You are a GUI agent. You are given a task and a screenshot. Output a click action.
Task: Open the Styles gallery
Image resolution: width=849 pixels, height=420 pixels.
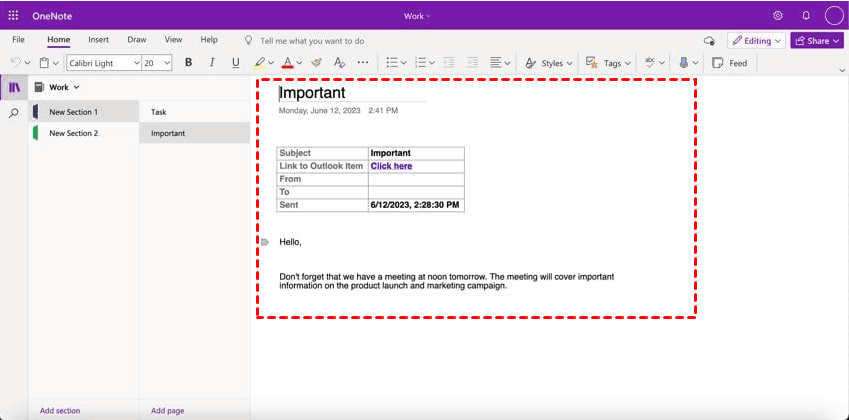pyautogui.click(x=549, y=63)
